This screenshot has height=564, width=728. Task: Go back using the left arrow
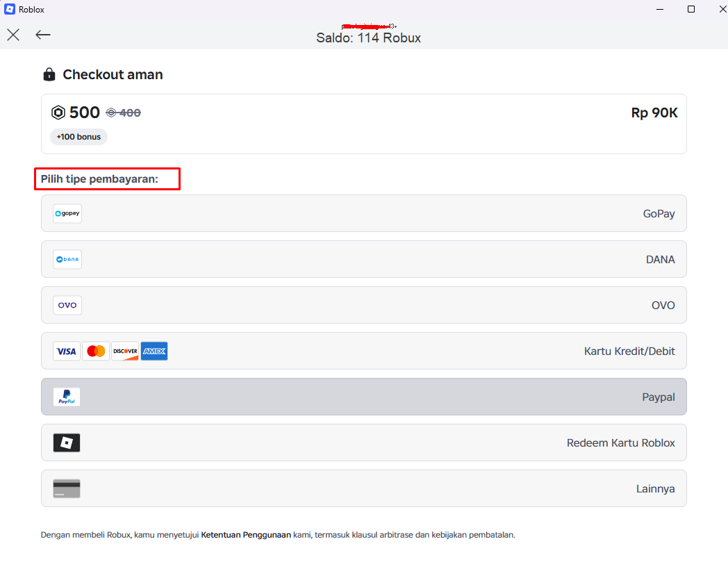coord(42,35)
